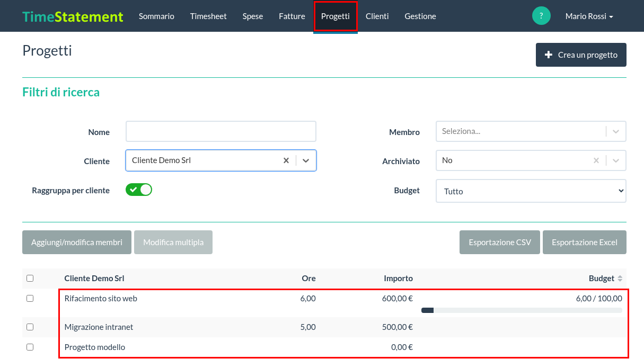This screenshot has height=359, width=644.
Task: Sort the table by Budget column
Action: pos(620,279)
